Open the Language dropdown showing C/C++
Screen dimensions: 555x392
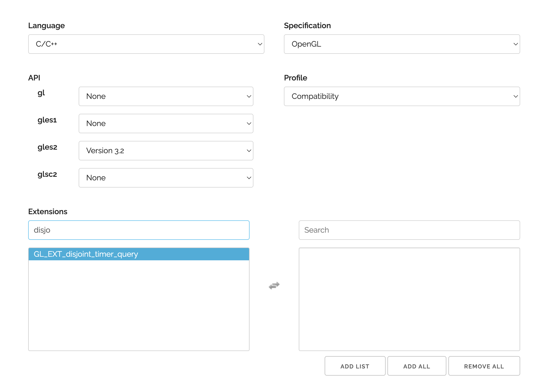[146, 44]
